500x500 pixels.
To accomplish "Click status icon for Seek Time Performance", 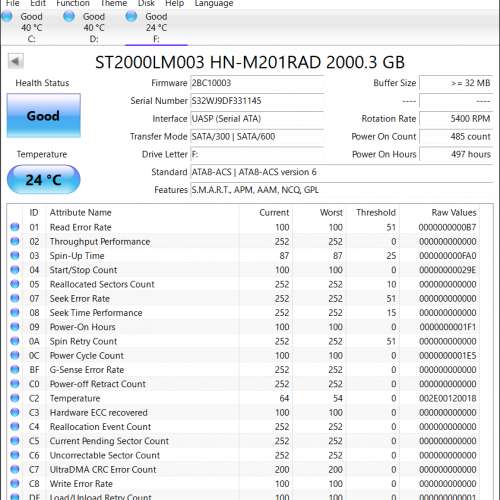I will 15,313.
